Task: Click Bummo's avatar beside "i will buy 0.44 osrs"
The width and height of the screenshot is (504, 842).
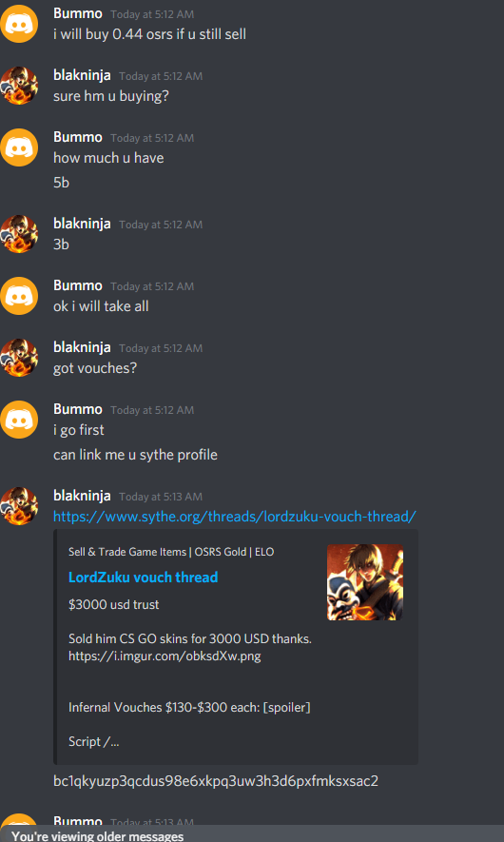Action: 19,24
